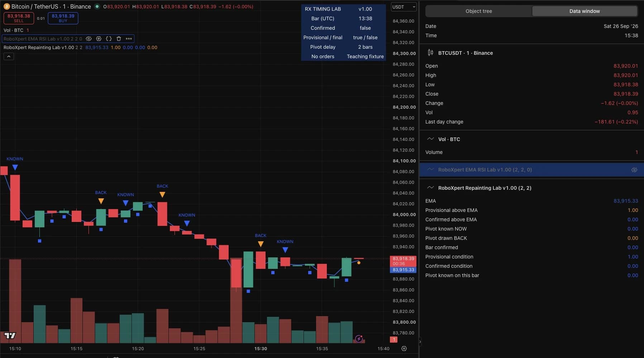Click the Bitcoin symbol logo icon
The height and width of the screenshot is (358, 644).
[6, 6]
